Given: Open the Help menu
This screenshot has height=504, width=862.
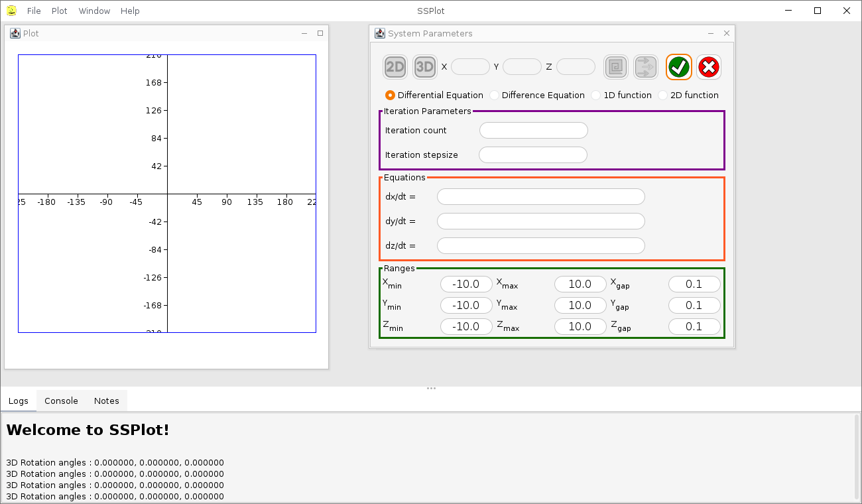Looking at the screenshot, I should coord(130,11).
